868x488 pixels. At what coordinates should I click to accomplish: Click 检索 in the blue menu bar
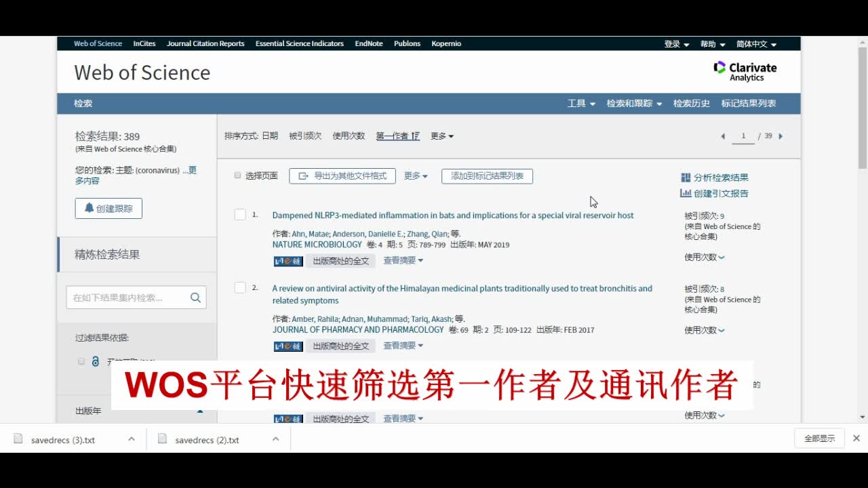[83, 104]
